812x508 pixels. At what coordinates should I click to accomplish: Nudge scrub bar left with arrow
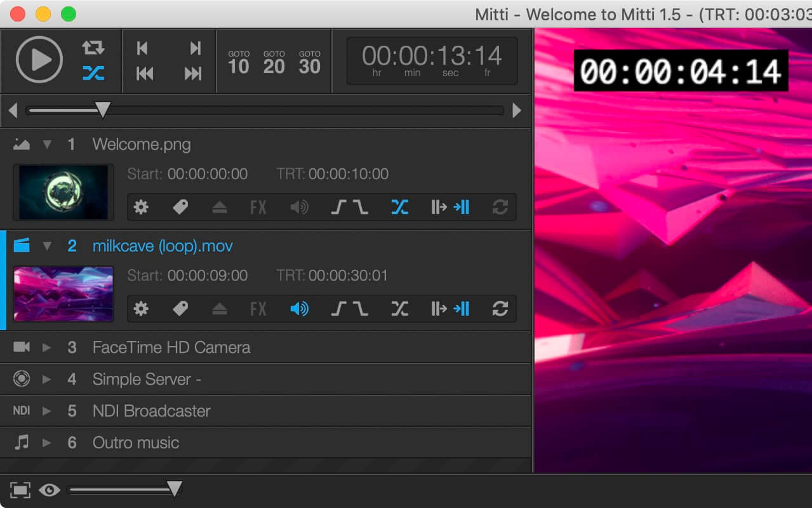13,110
